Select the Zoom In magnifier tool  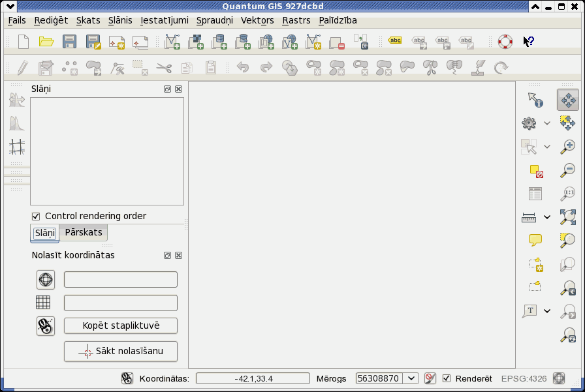pos(568,147)
